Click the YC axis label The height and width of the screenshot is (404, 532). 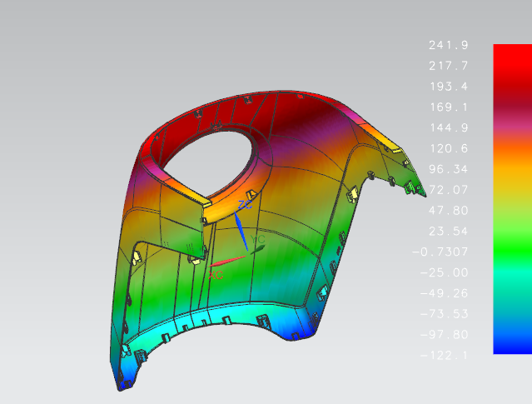[257, 239]
